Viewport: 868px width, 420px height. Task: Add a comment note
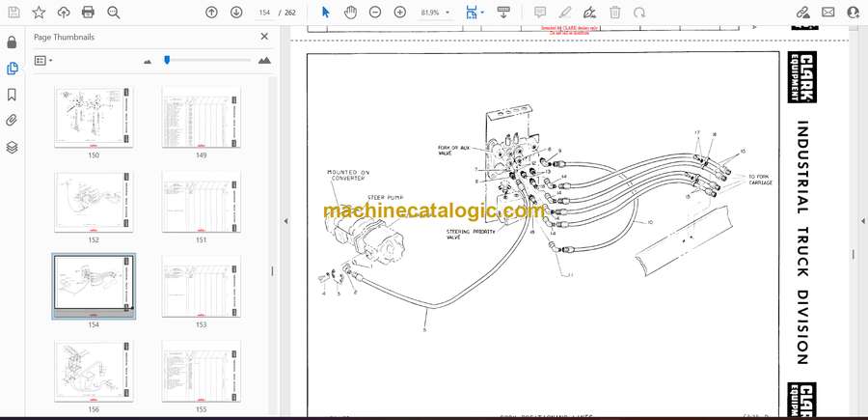[540, 13]
